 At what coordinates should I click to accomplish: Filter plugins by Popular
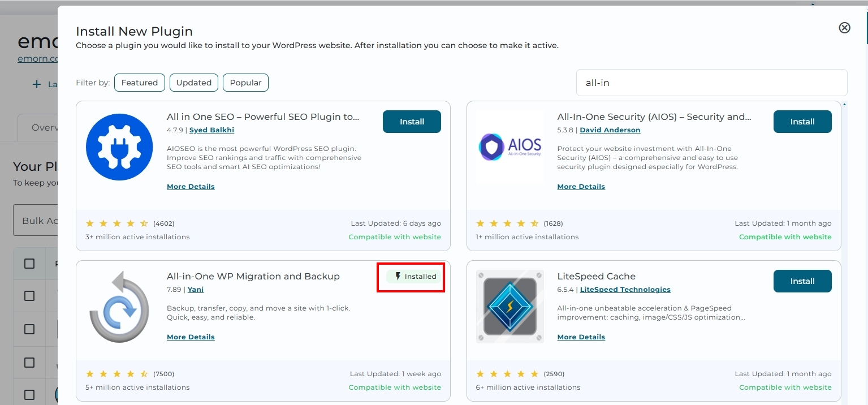[245, 83]
